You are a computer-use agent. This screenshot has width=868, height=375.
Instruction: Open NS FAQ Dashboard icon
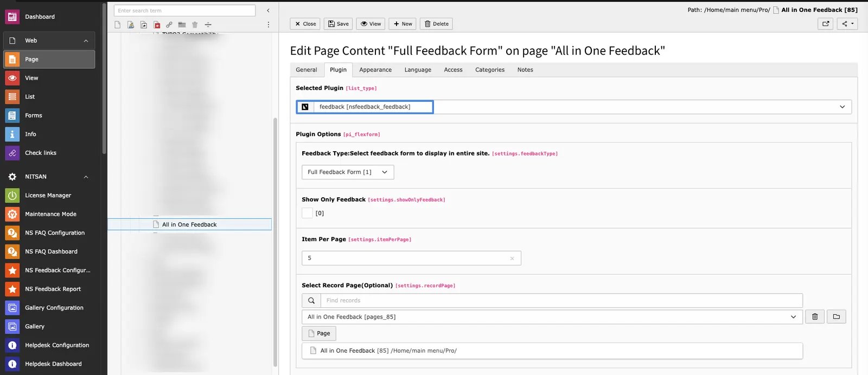coord(12,251)
